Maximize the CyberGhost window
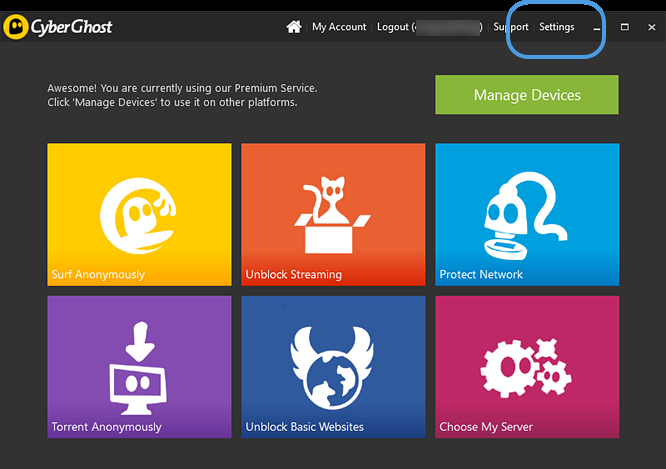Screen dimensions: 666x469 [x=624, y=27]
